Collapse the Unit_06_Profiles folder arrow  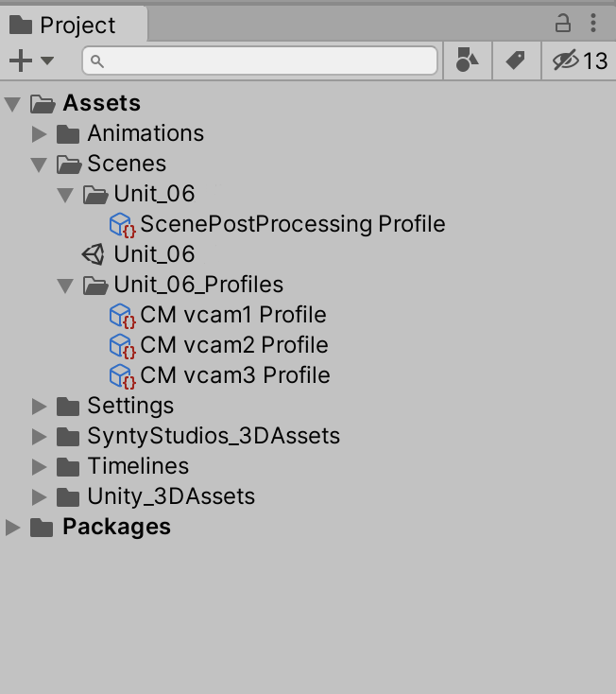(x=65, y=285)
